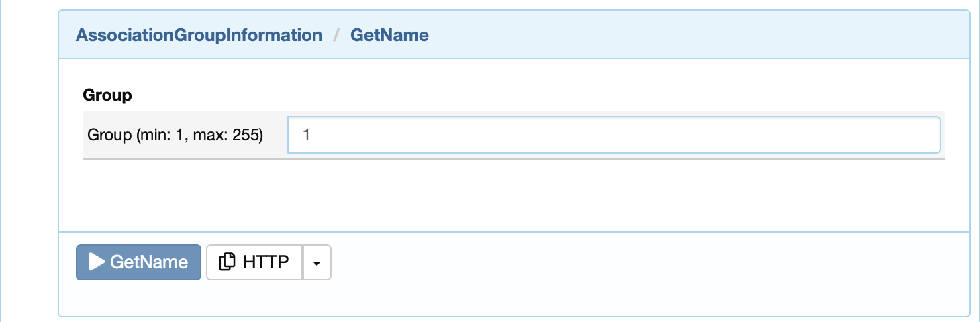Click the far right end of the Group input box
Viewport: 980px width, 322px height.
[930, 135]
